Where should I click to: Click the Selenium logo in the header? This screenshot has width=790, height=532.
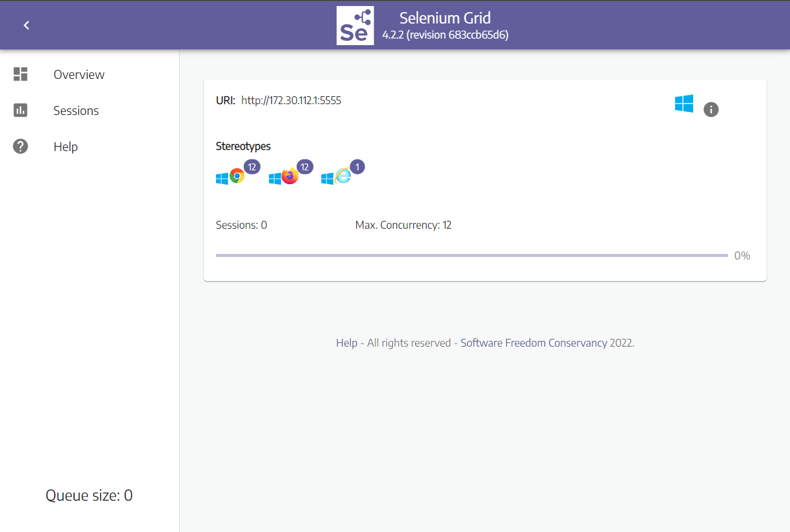pos(354,25)
